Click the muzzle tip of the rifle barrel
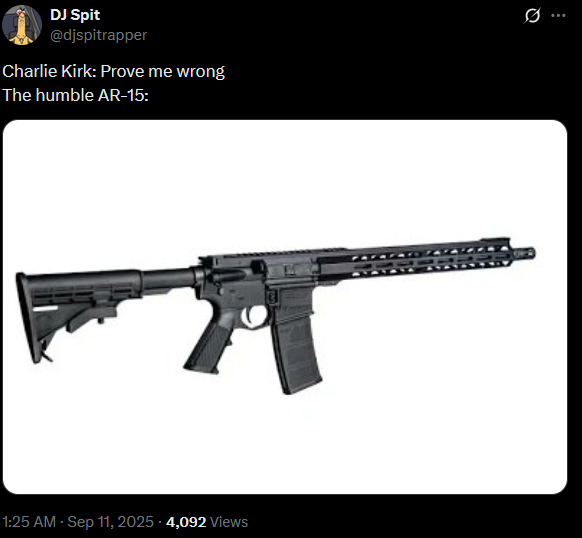Image resolution: width=582 pixels, height=538 pixels. point(524,253)
